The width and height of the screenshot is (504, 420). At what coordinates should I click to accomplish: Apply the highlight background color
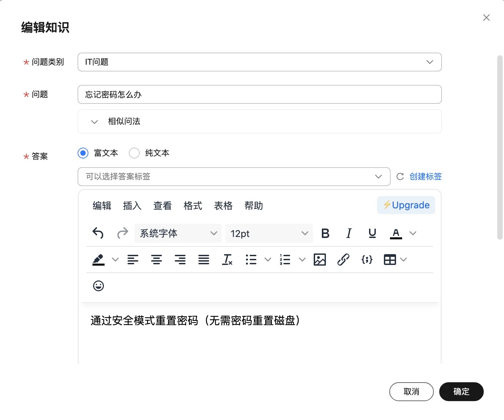(99, 260)
